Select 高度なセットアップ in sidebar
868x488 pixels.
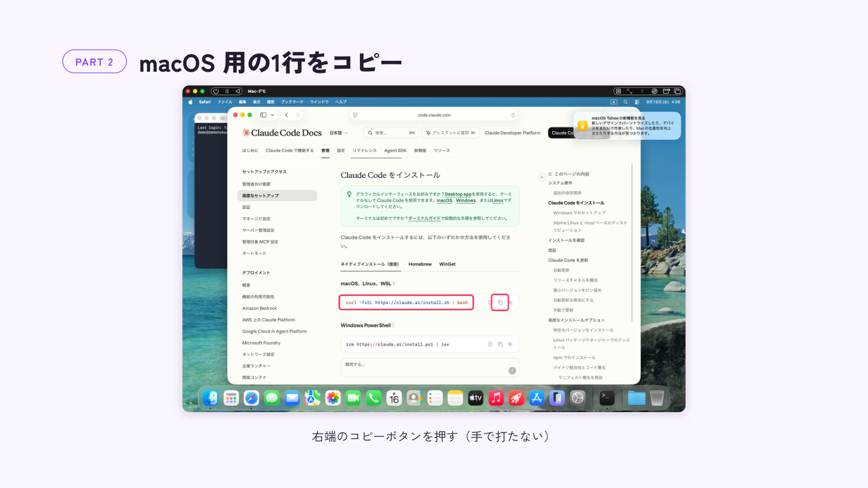pyautogui.click(x=277, y=196)
